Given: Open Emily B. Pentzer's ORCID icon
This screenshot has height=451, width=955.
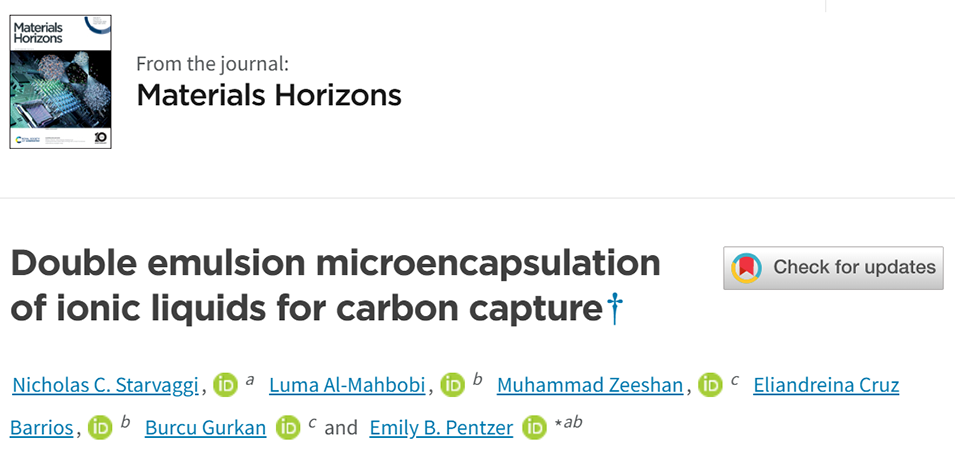Looking at the screenshot, I should pos(535,428).
